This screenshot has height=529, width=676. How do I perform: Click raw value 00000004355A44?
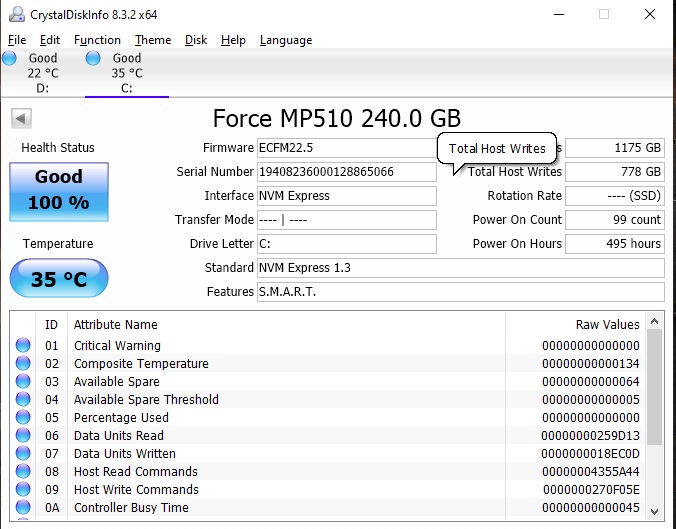pos(590,472)
